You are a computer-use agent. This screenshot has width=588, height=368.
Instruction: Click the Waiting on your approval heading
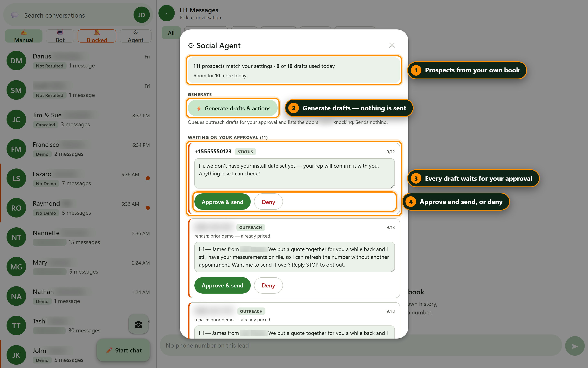227,138
